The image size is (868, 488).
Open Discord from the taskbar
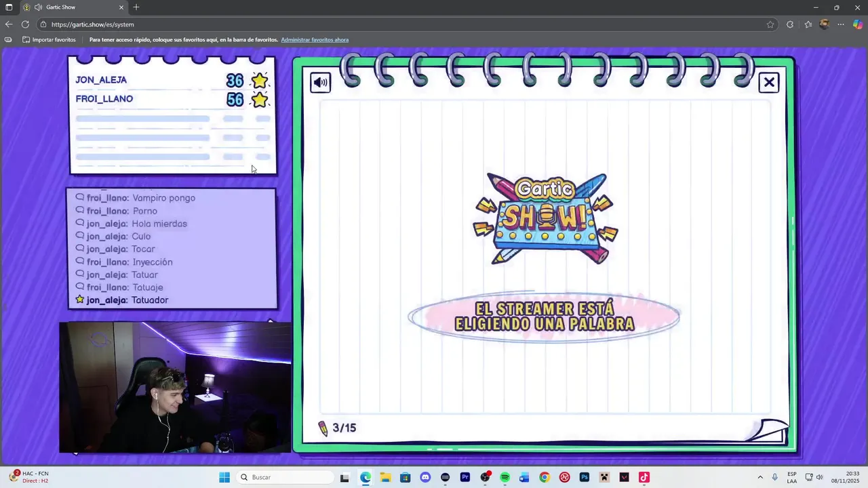425,477
